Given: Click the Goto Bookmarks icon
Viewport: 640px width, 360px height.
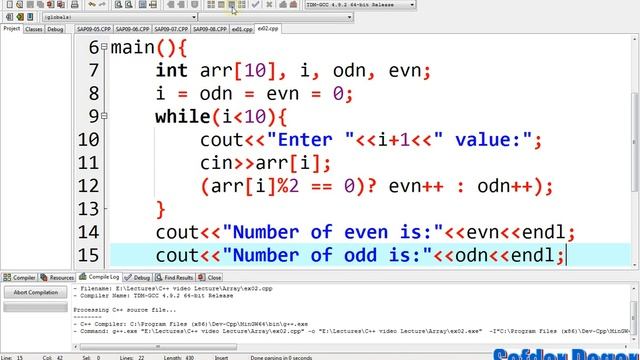Looking at the screenshot, I should [30, 17].
